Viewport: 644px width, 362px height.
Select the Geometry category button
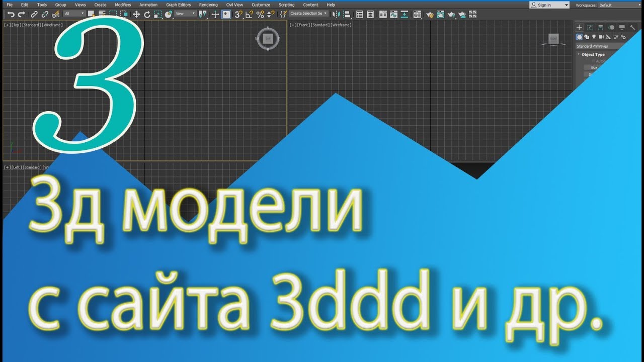(x=579, y=37)
